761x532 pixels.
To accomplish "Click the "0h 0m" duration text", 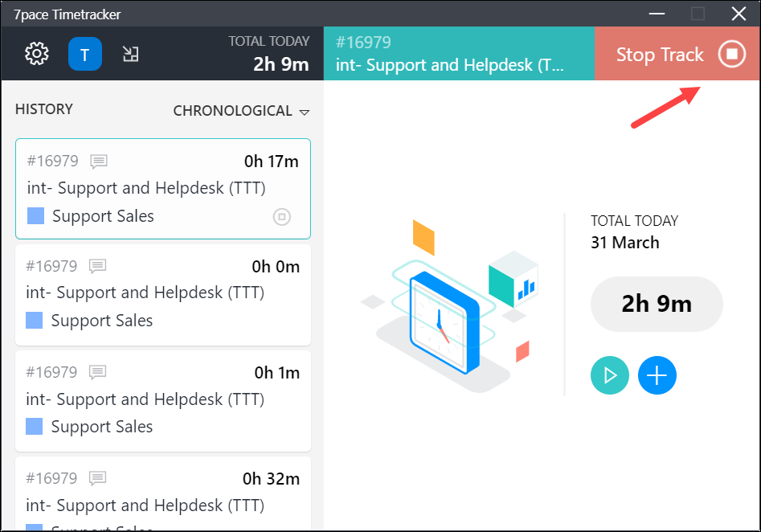I will click(x=276, y=267).
